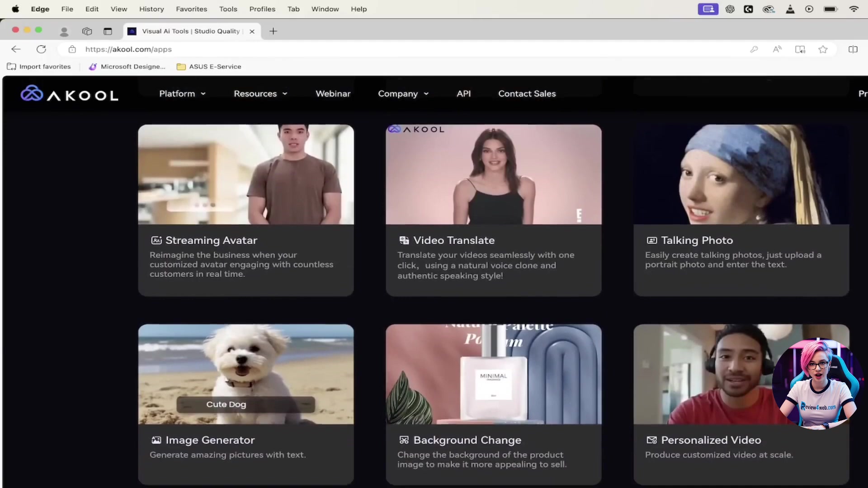This screenshot has height=488, width=868.
Task: Open the Wi-Fi status menu
Action: [x=854, y=9]
